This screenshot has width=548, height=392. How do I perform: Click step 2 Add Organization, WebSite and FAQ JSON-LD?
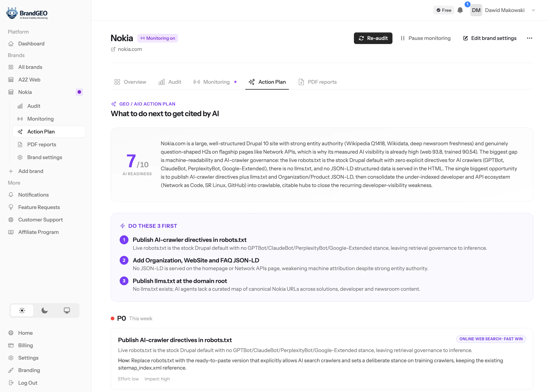pos(196,260)
